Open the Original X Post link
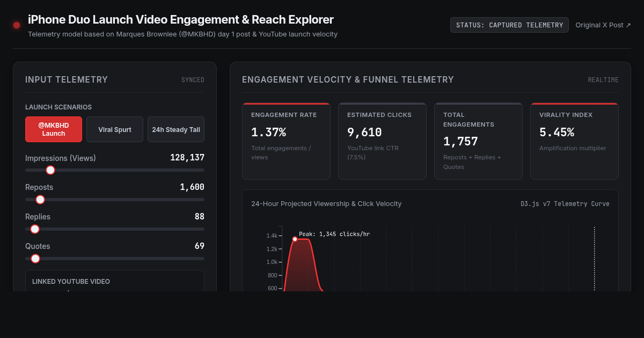 click(x=603, y=25)
